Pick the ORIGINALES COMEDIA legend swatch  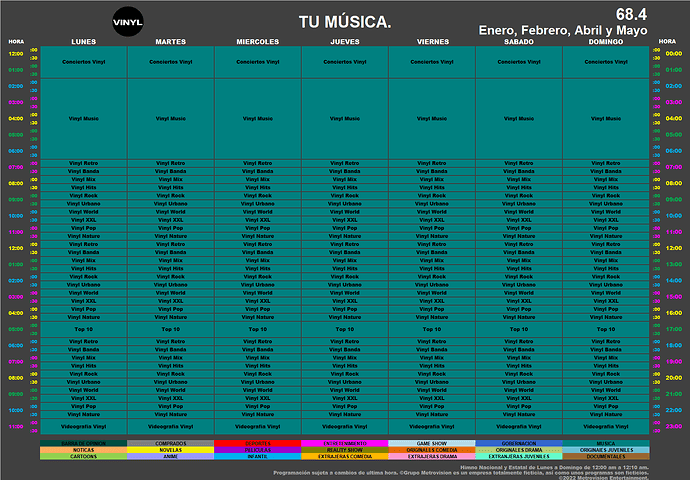click(432, 450)
